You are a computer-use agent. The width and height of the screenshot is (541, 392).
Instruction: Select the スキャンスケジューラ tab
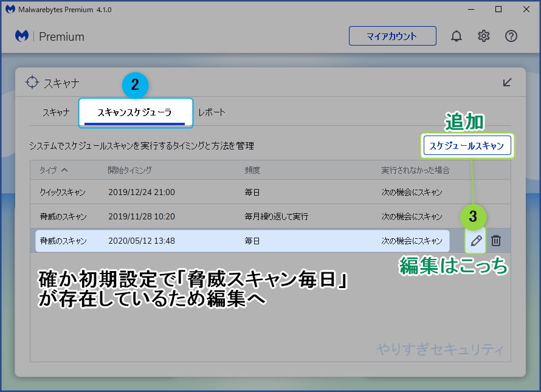pyautogui.click(x=134, y=112)
